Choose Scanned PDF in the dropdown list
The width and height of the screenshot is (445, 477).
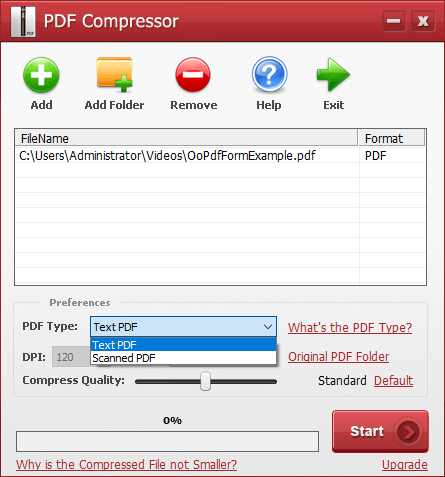(x=183, y=358)
